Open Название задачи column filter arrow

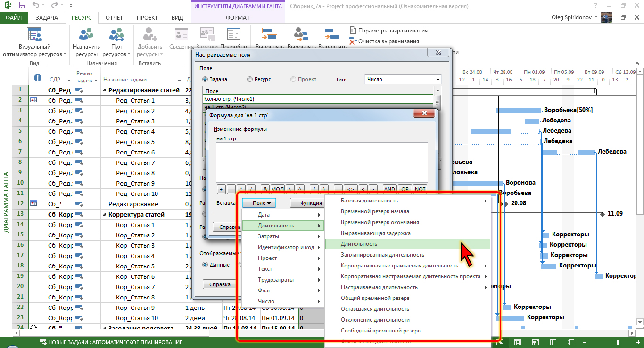pos(180,80)
